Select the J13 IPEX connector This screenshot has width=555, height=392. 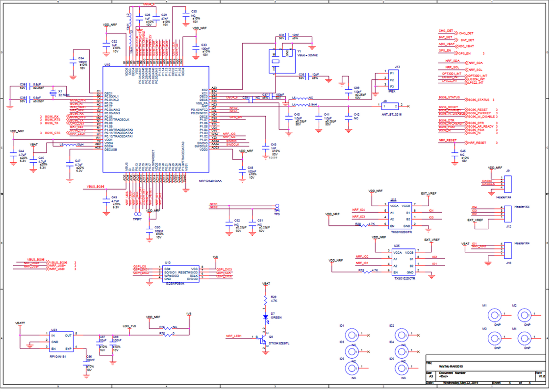[393, 79]
